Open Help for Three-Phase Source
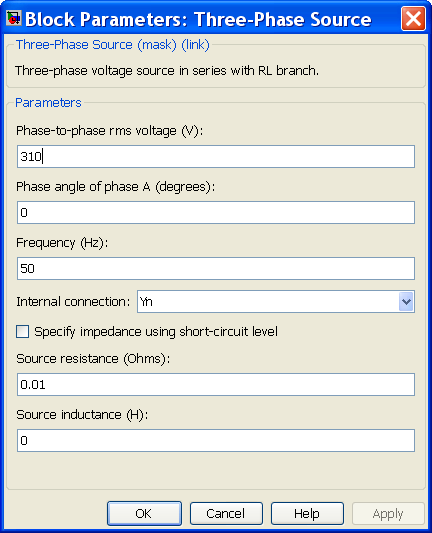This screenshot has height=533, width=432. pyautogui.click(x=307, y=513)
